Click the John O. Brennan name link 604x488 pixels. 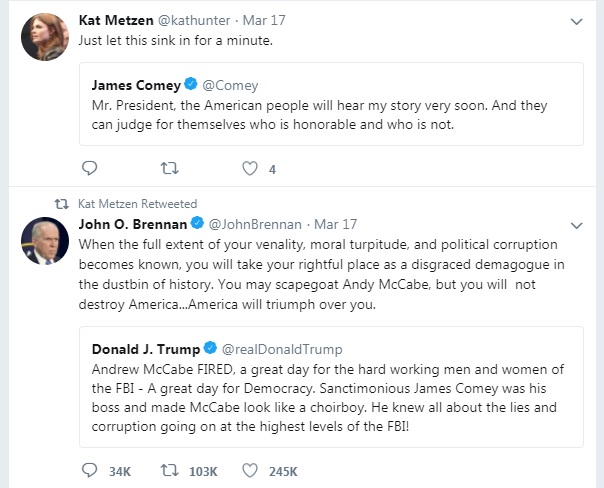133,224
